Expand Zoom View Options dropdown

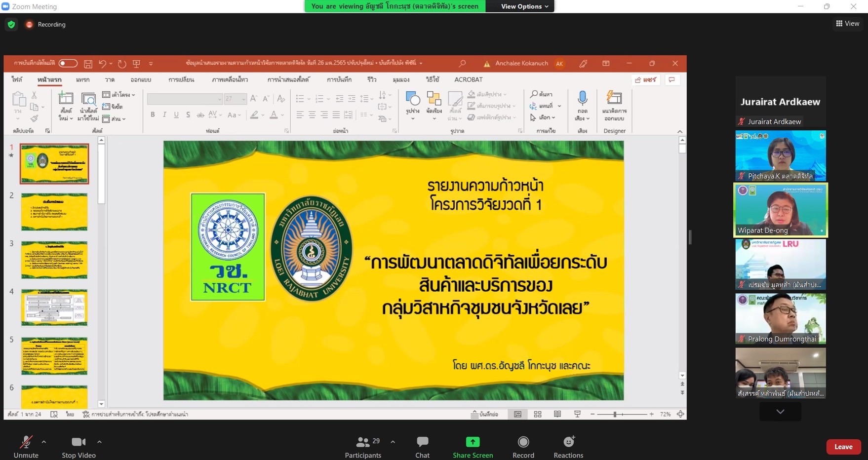tap(524, 6)
